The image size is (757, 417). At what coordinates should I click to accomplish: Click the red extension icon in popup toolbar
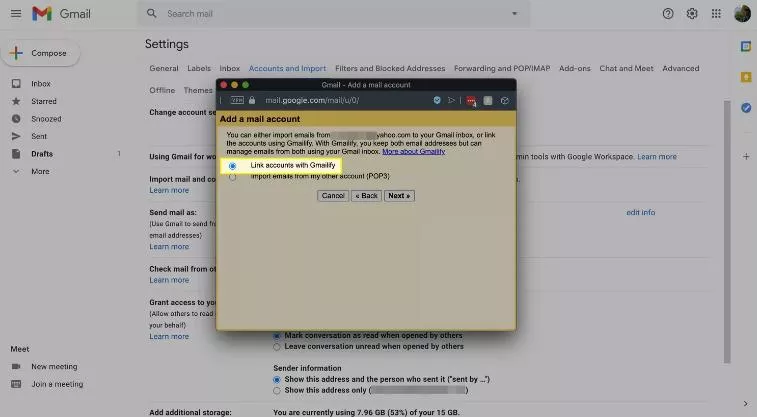point(471,101)
